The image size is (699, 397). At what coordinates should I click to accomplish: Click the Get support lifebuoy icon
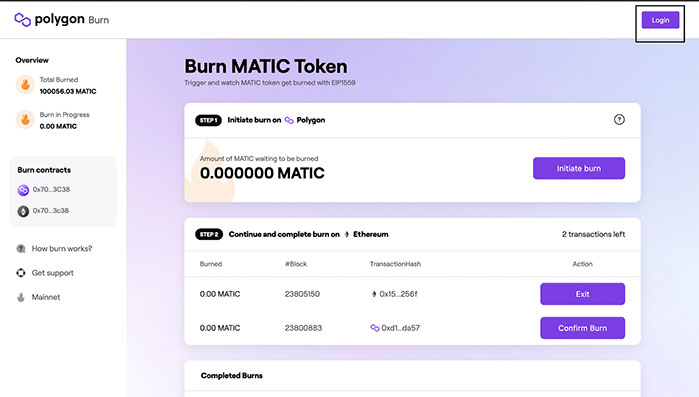click(x=21, y=273)
